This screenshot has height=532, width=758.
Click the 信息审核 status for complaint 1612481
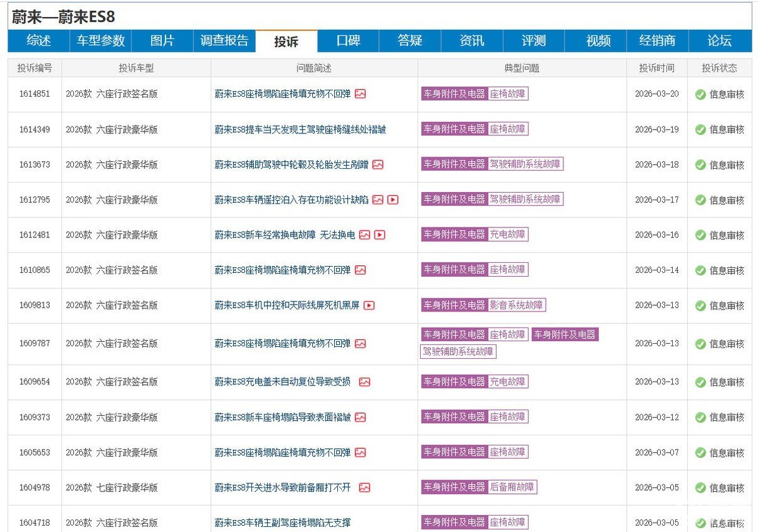coord(726,235)
